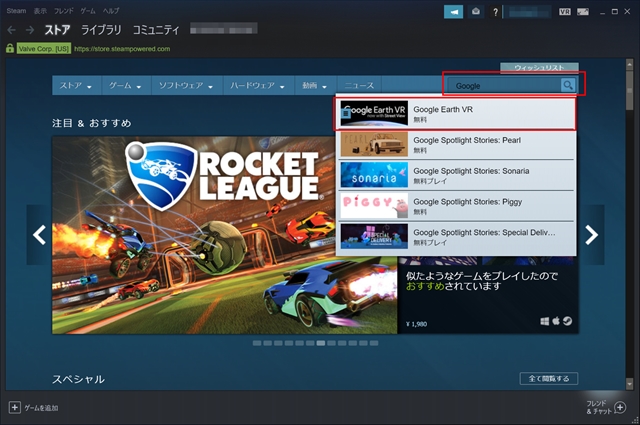Viewport: 640px width, 425px height.
Task: Click the add game plus icon
Action: click(x=15, y=407)
